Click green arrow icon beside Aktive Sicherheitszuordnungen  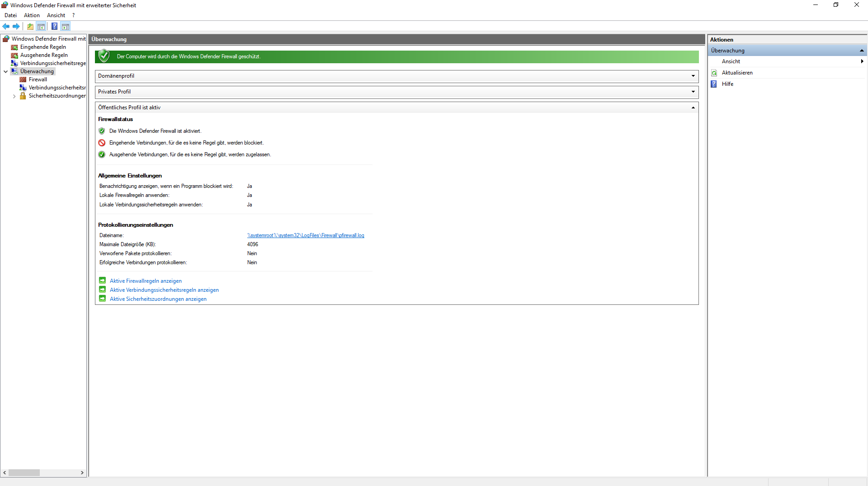[x=103, y=299]
